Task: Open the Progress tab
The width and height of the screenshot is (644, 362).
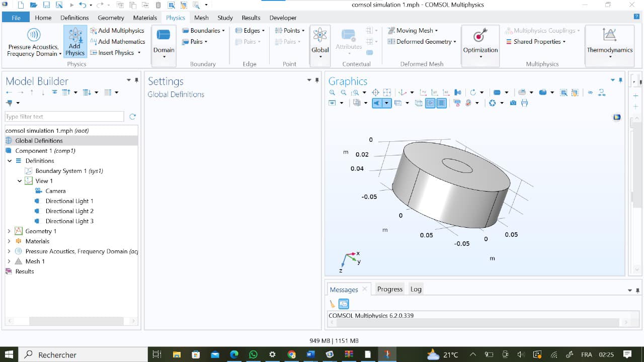Action: [390, 289]
